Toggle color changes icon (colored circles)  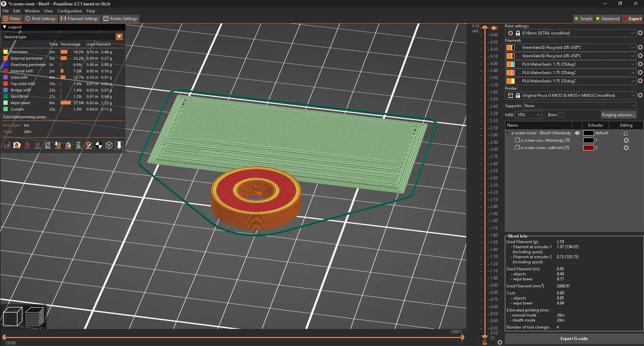68,145
